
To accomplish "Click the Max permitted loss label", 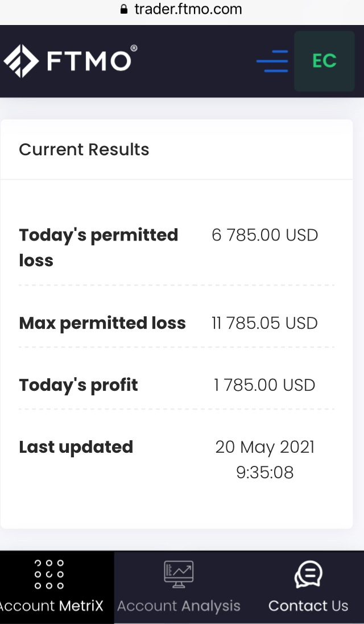I will [102, 323].
